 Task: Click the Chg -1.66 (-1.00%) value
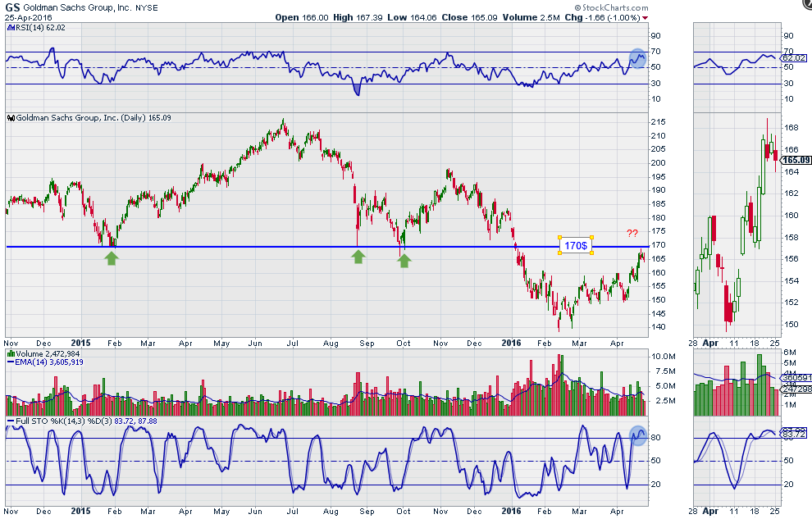(602, 17)
